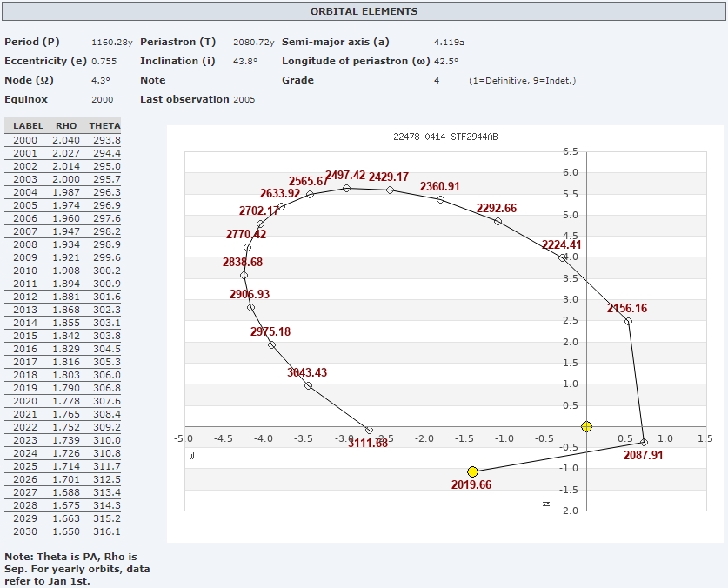Click the orbit point labeled 2360.91

point(440,199)
